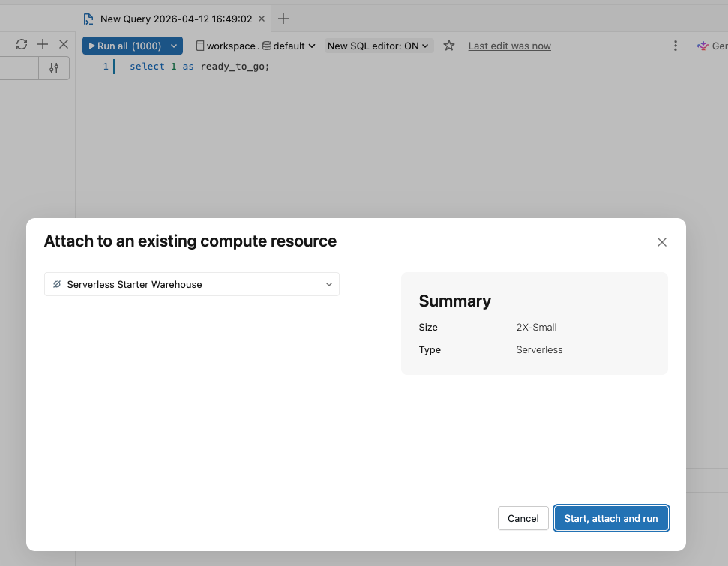The height and width of the screenshot is (566, 728).
Task: Click the plus icon in the left panel
Action: click(43, 45)
